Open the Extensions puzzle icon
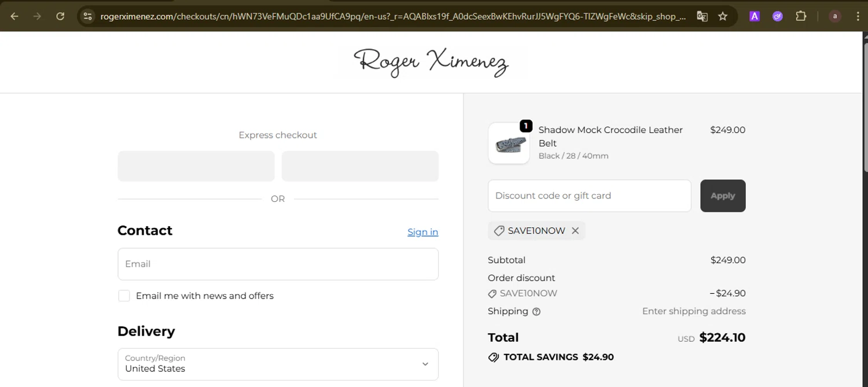 (801, 16)
